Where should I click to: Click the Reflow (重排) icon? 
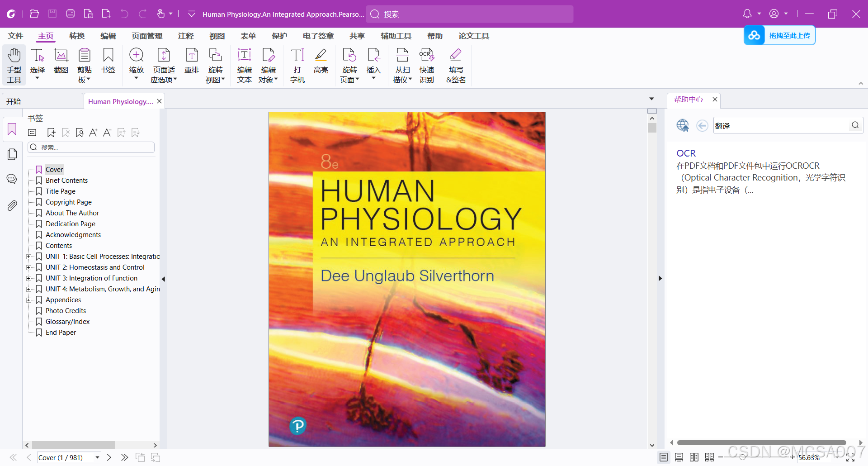pos(192,61)
